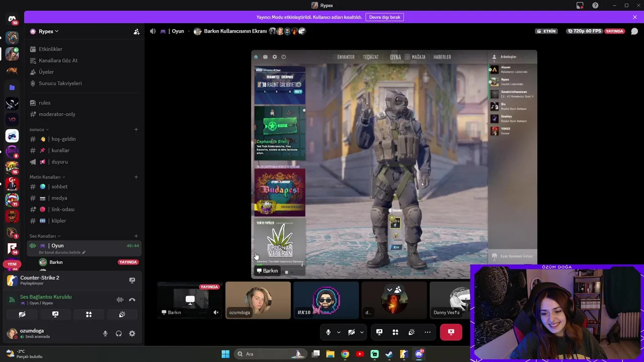Mute microphone in the user panel
644x362 pixels.
(x=105, y=333)
